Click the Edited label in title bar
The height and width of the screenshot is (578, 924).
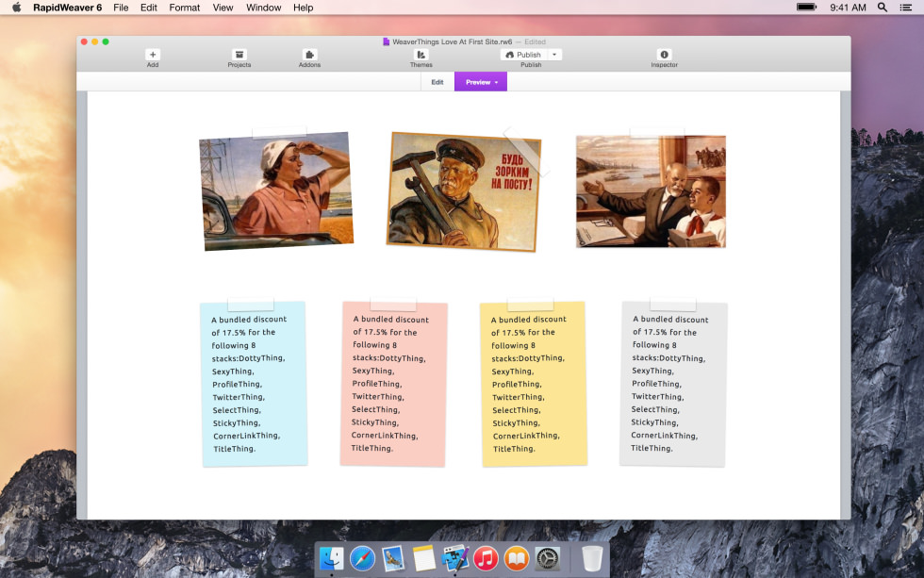(x=536, y=41)
